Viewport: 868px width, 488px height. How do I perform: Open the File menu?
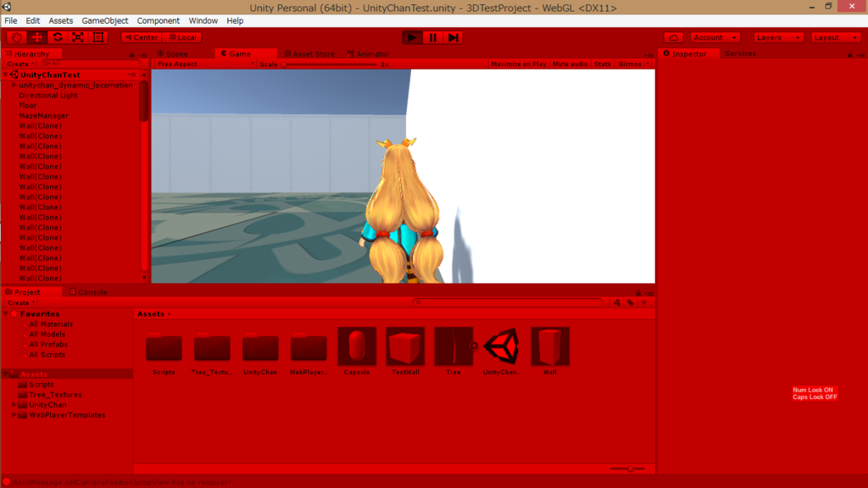[x=11, y=20]
